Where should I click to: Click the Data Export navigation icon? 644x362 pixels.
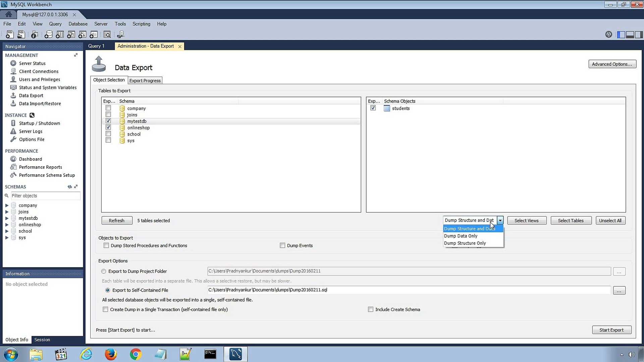click(x=13, y=95)
